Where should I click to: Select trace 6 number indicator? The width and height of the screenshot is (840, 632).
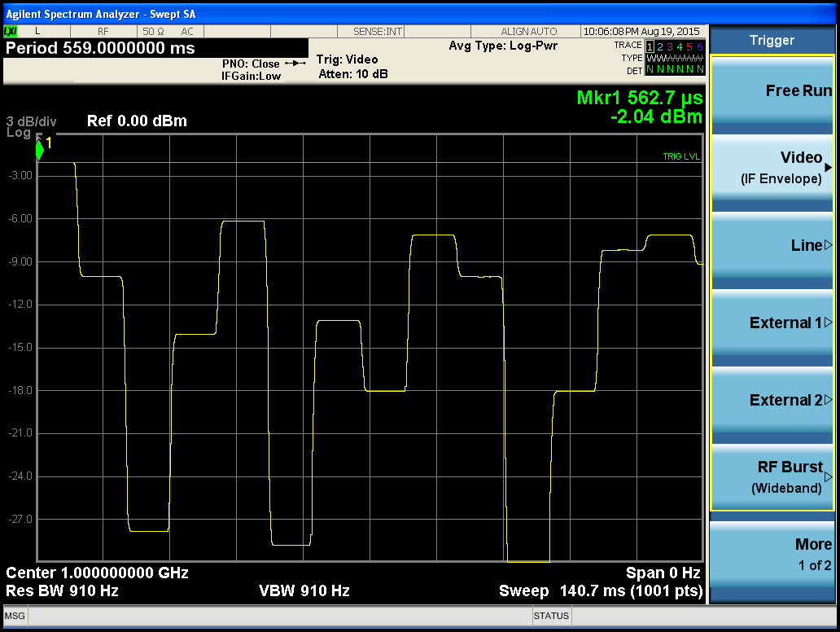[699, 46]
